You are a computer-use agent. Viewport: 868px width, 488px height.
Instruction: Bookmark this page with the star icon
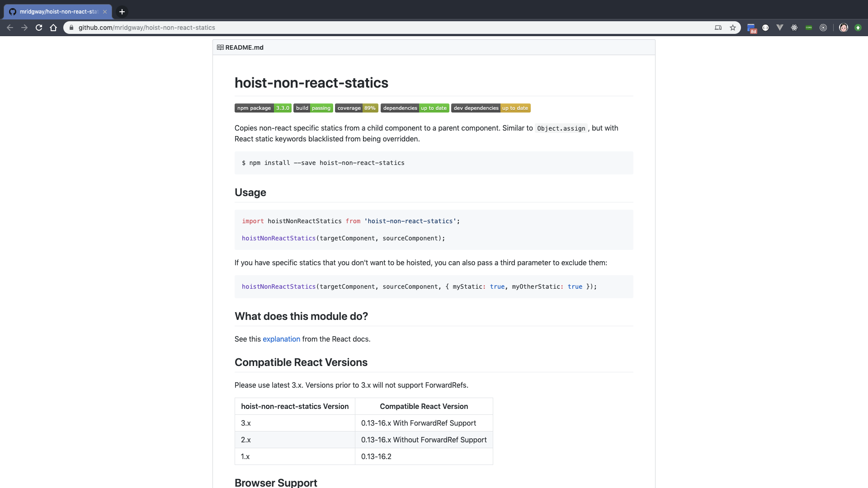pyautogui.click(x=733, y=28)
